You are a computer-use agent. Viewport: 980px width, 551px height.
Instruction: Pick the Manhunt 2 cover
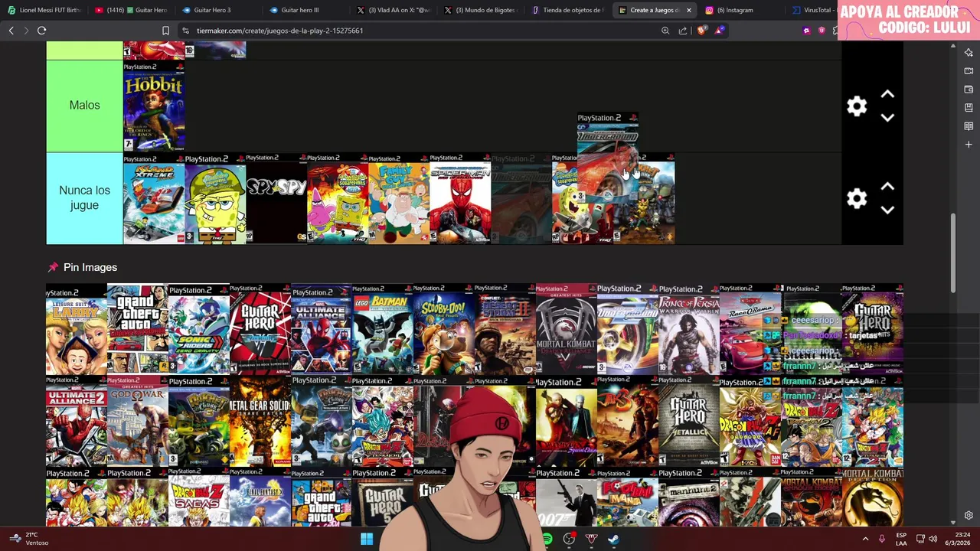pyautogui.click(x=689, y=497)
